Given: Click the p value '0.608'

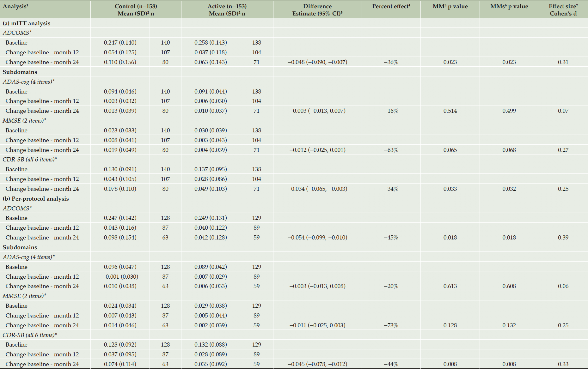Looking at the screenshot, I should (509, 286).
